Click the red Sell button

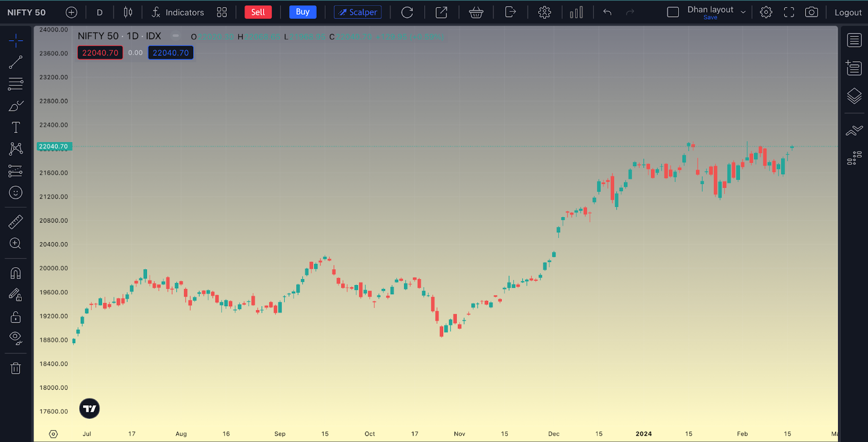258,12
